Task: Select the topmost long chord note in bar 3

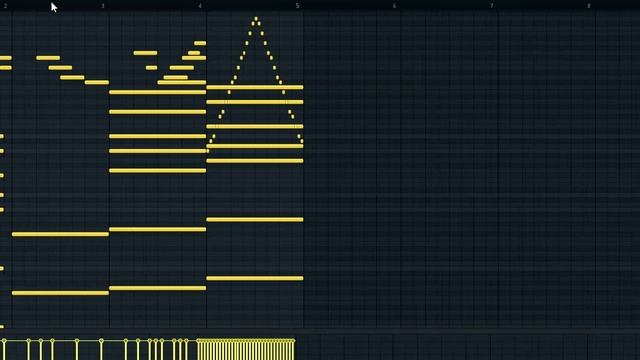Action: (x=158, y=92)
